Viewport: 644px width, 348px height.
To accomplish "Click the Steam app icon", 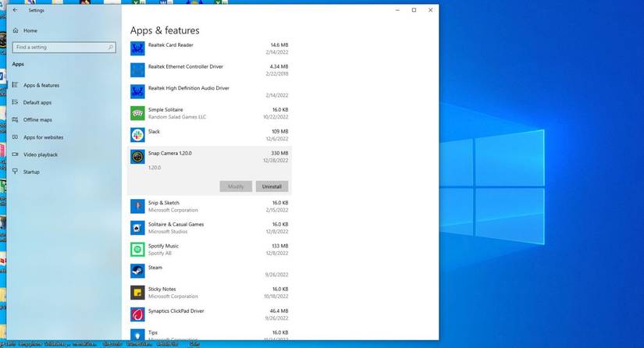I will coord(137,271).
